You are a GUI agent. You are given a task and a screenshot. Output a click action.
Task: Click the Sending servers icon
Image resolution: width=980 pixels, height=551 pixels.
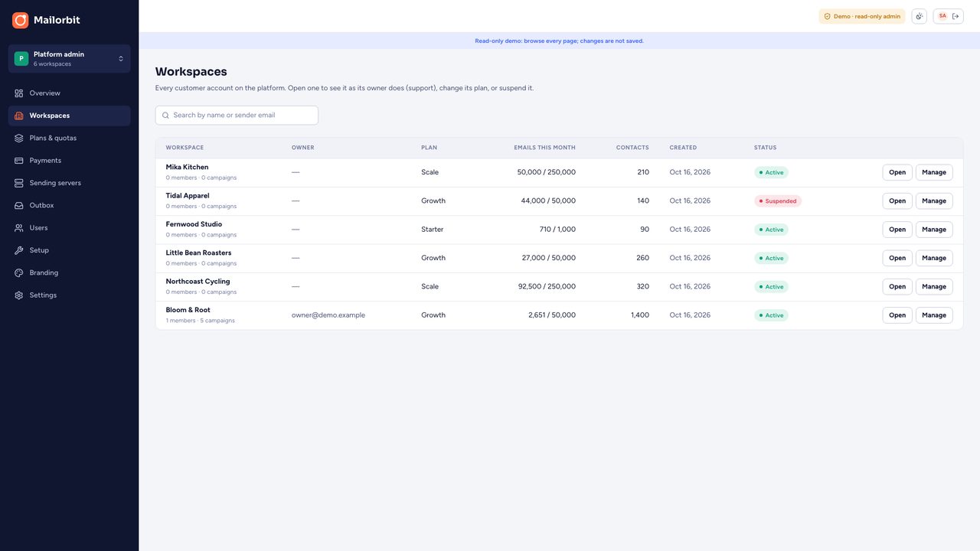pos(19,183)
